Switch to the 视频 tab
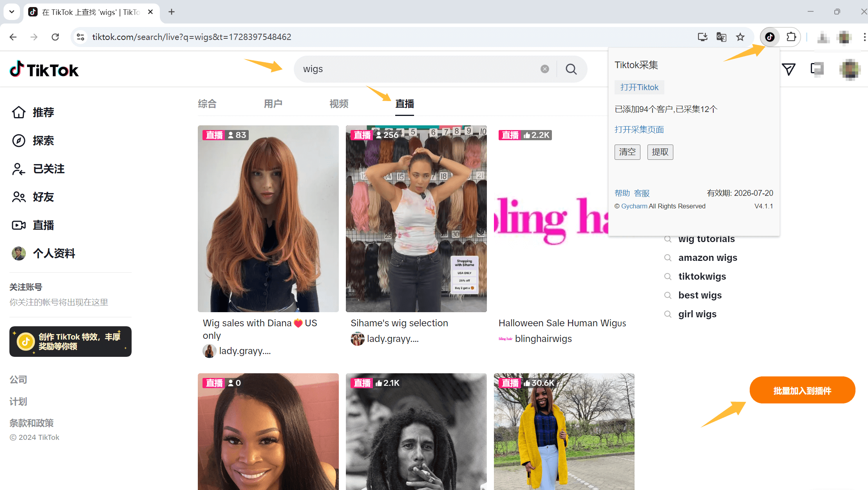Image resolution: width=868 pixels, height=490 pixels. pos(339,104)
